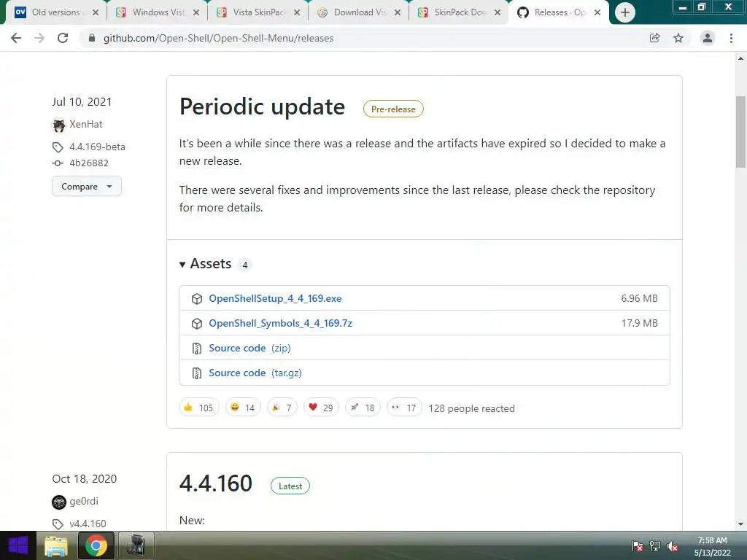Click the page vertical scrollbar thumb
Image resolution: width=747 pixels, height=560 pixels.
740,132
